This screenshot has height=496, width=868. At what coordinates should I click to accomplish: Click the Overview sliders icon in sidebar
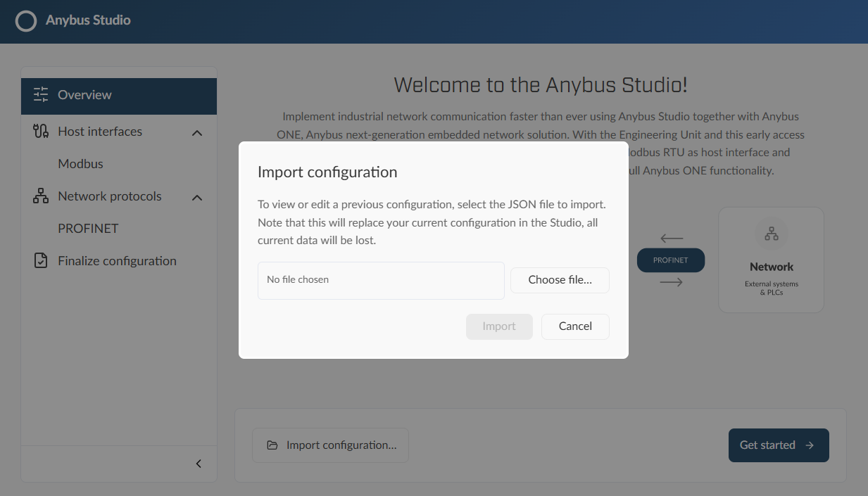coord(41,95)
